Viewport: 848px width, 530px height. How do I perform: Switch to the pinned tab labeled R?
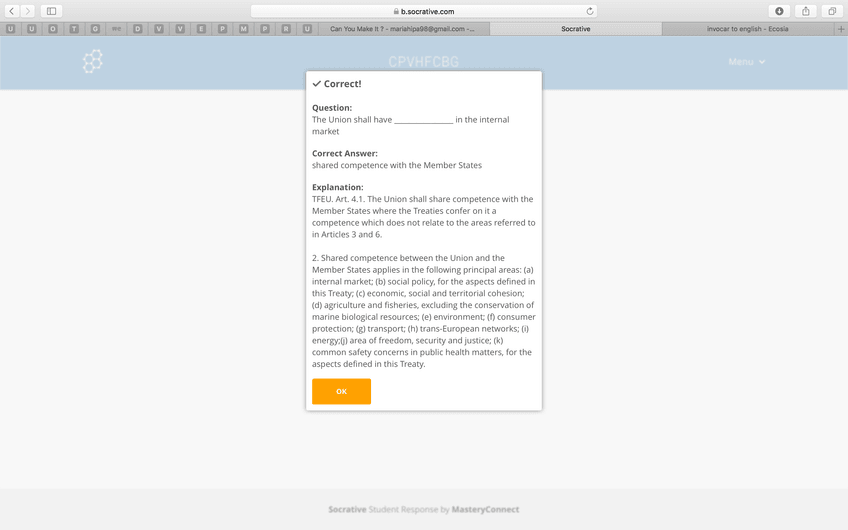click(x=286, y=29)
